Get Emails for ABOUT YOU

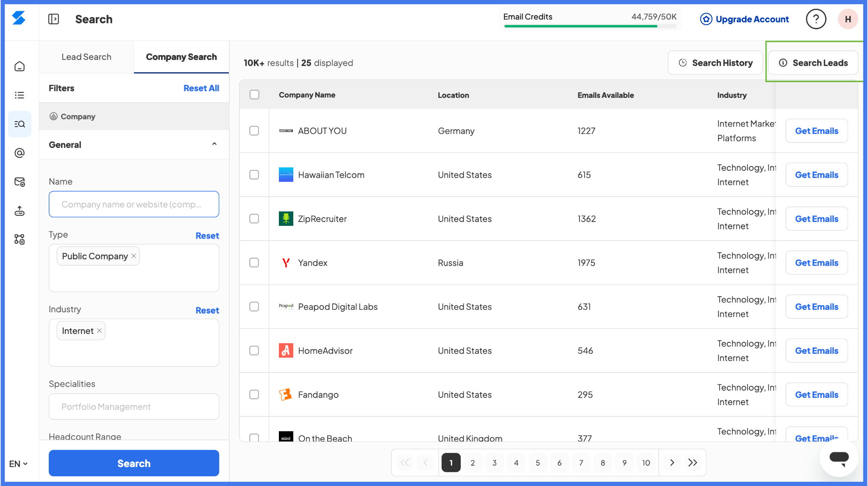(817, 131)
